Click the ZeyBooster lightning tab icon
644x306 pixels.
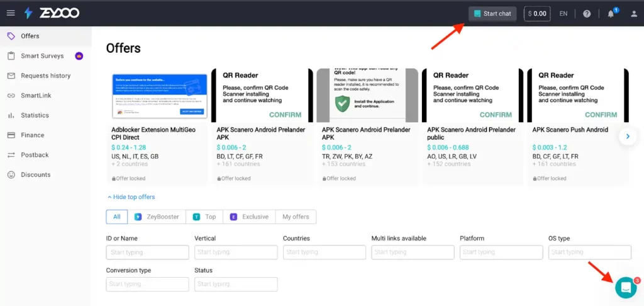point(138,217)
